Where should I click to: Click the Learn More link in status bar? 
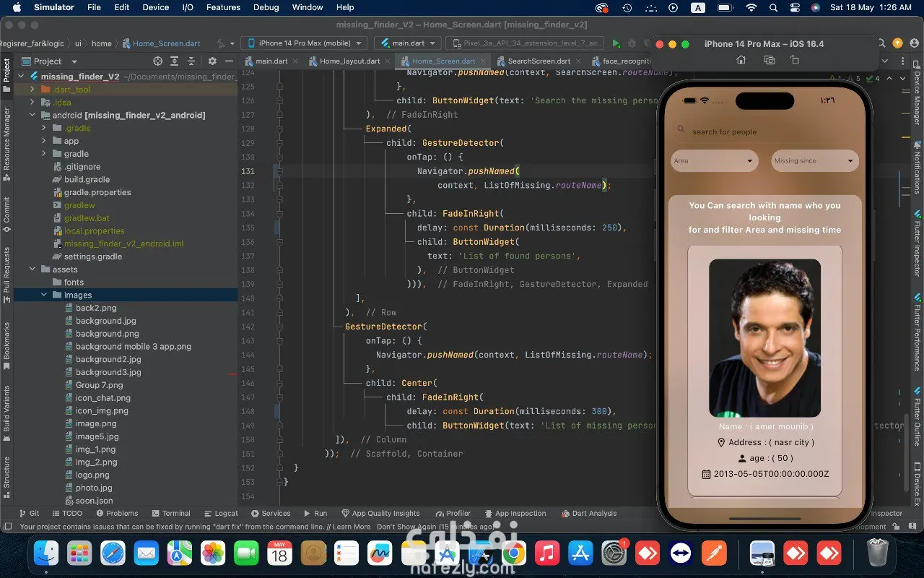tap(352, 527)
